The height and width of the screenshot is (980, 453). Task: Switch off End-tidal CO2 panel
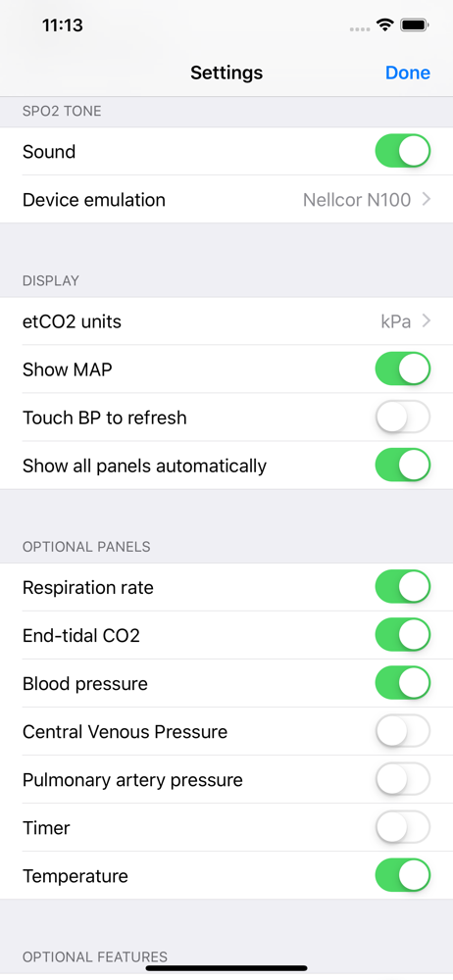tap(403, 636)
